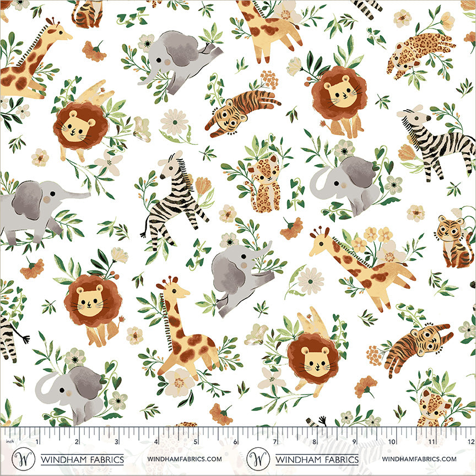The image size is (476, 476).
Task: Click the ruler number 4
Action: pyautogui.click(x=156, y=441)
